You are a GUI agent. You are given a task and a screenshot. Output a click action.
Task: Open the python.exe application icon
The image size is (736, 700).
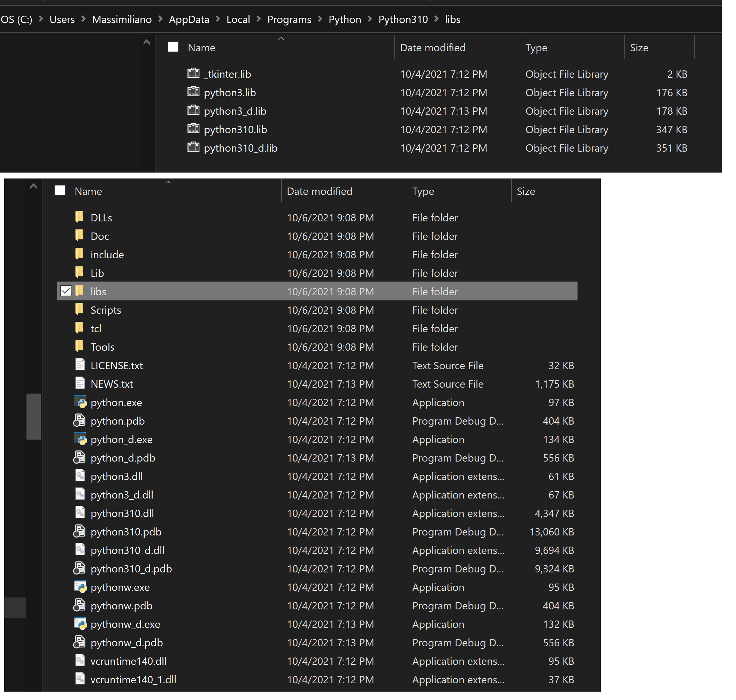(80, 402)
